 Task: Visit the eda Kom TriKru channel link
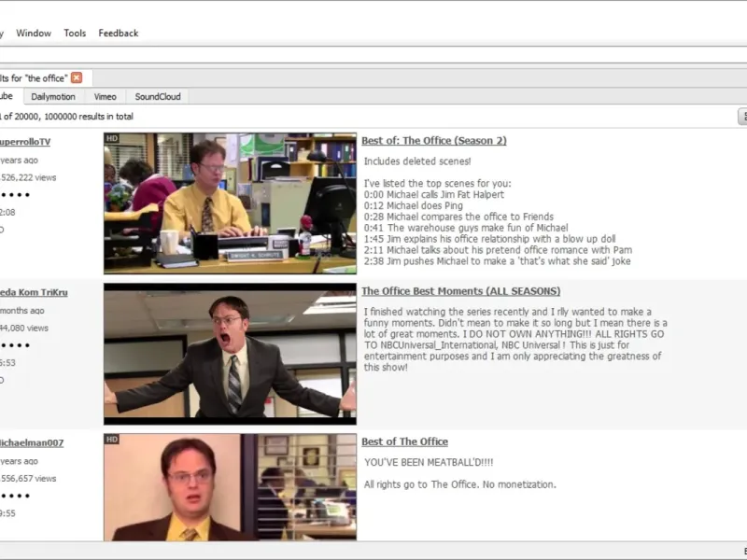pyautogui.click(x=34, y=292)
